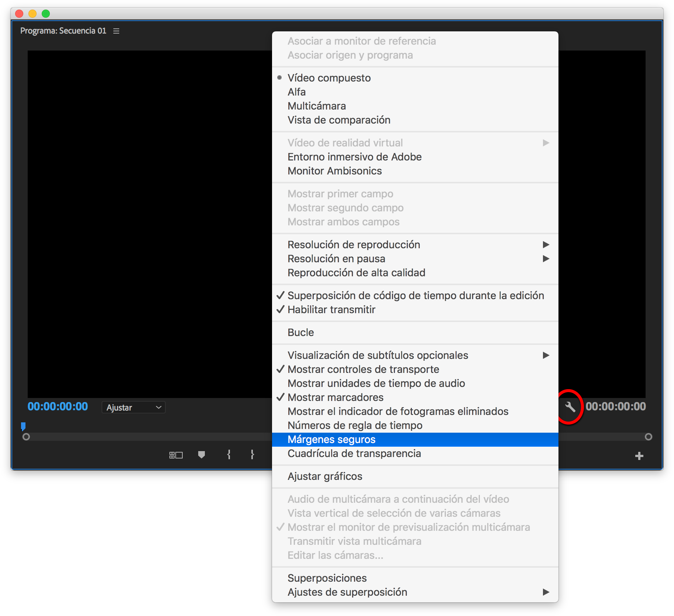Disable Mostrar marcadores option
The image size is (674, 616).
click(x=335, y=397)
